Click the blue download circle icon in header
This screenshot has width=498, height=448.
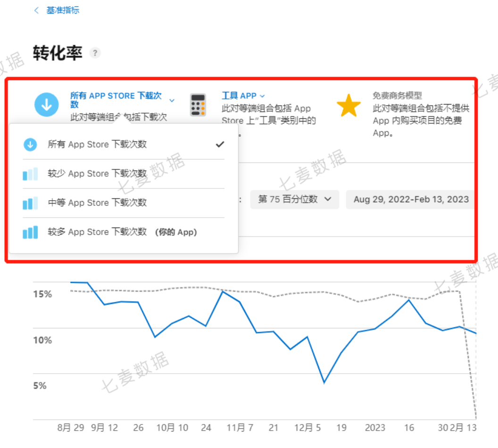coord(47,105)
